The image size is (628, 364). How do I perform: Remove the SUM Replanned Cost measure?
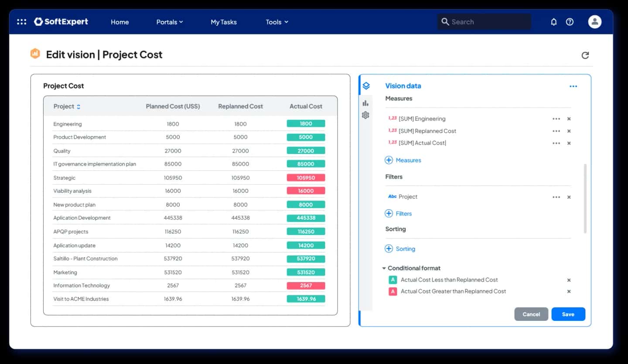point(569,131)
